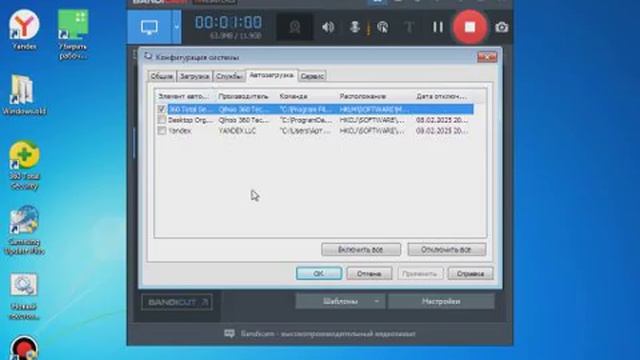
Task: Open the Шаблоны dropdown in Bandicam
Action: point(340,301)
